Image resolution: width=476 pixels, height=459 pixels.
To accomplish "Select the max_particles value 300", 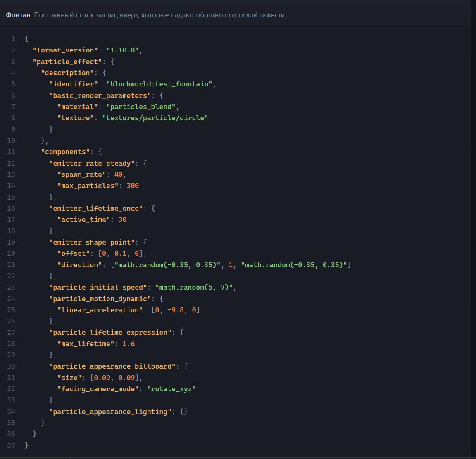I will pos(133,186).
